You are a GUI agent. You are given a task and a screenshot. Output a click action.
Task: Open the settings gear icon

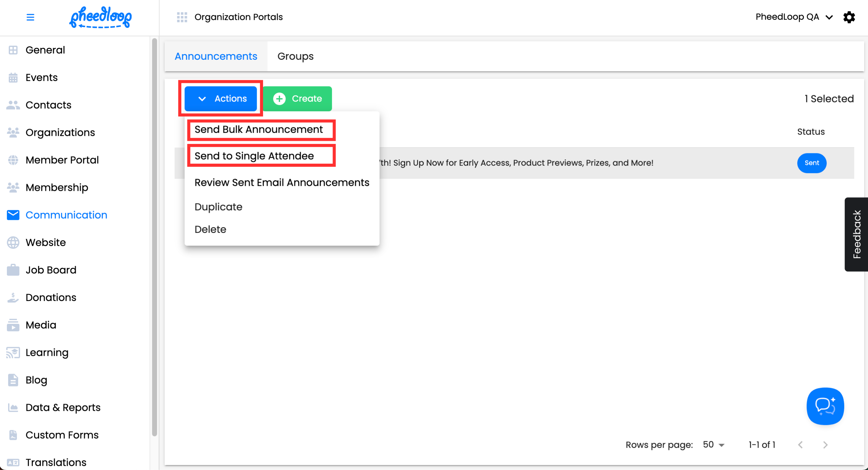pos(849,17)
